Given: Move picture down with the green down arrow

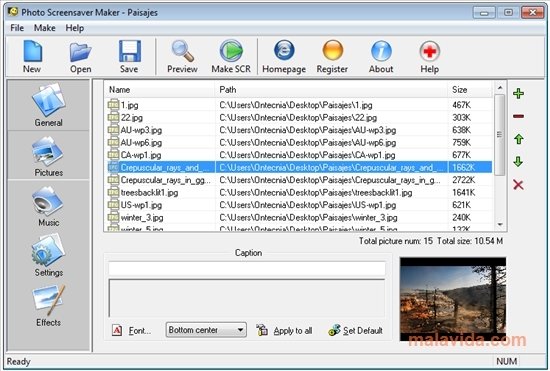Looking at the screenshot, I should coord(518,162).
